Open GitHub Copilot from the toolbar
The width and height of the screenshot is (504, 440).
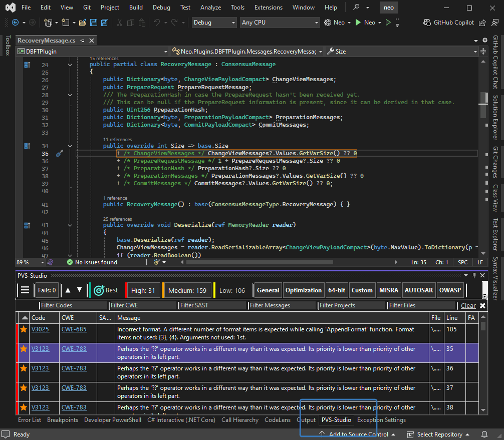tap(448, 23)
